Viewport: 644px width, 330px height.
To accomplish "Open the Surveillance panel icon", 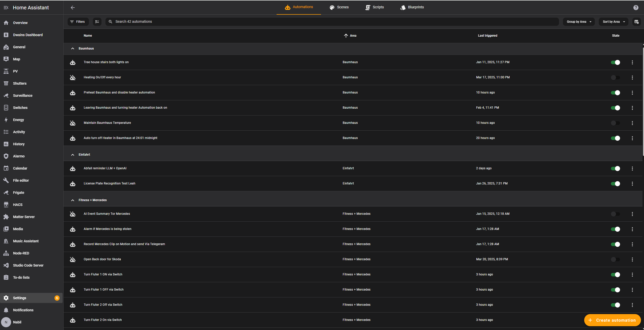I will 6,95.
